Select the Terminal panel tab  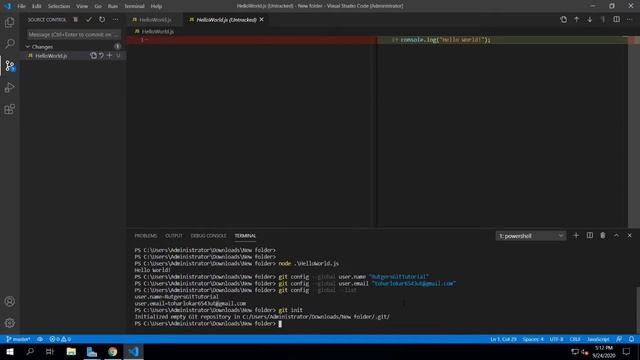tap(245, 236)
